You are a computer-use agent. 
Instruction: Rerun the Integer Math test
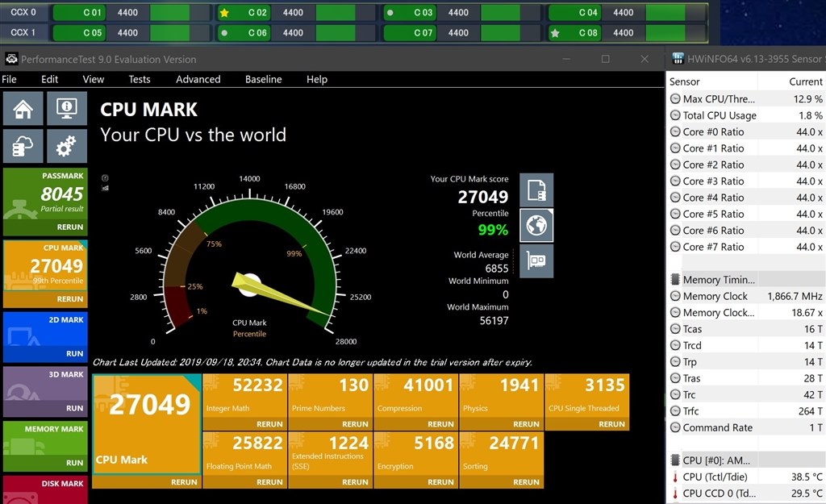pos(269,424)
